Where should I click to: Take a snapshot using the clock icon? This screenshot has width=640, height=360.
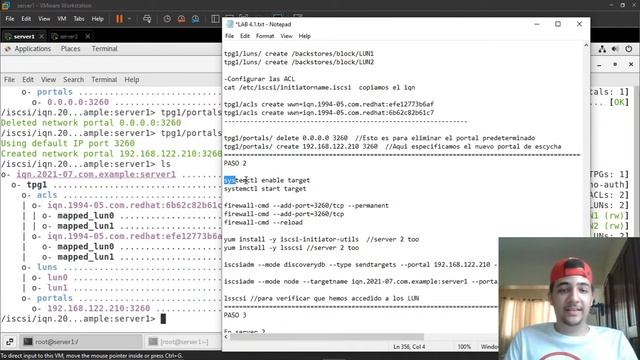tap(167, 19)
